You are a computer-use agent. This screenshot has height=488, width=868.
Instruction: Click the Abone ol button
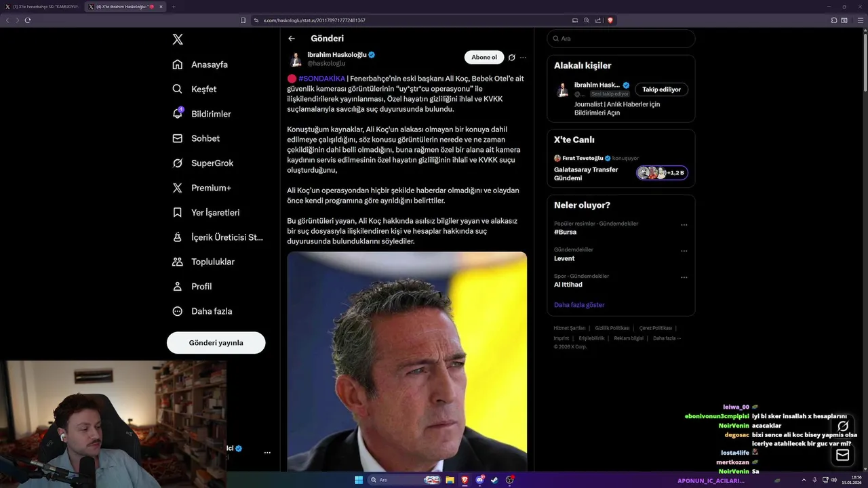pos(484,58)
